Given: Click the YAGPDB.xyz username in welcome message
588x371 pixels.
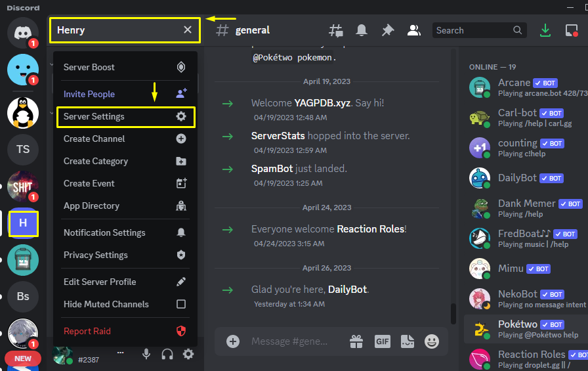Looking at the screenshot, I should click(x=322, y=103).
